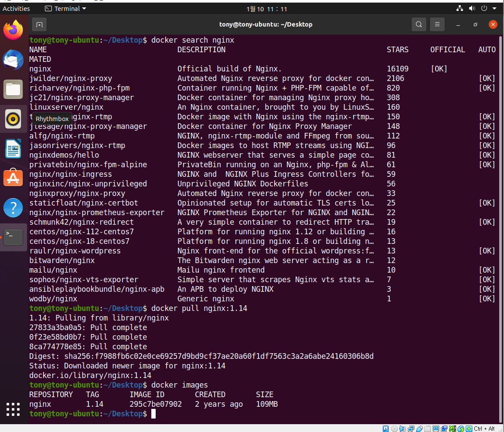Click '27833a3ba0a5: Pull complete' line
The height and width of the screenshot is (432, 504).
pos(88,327)
